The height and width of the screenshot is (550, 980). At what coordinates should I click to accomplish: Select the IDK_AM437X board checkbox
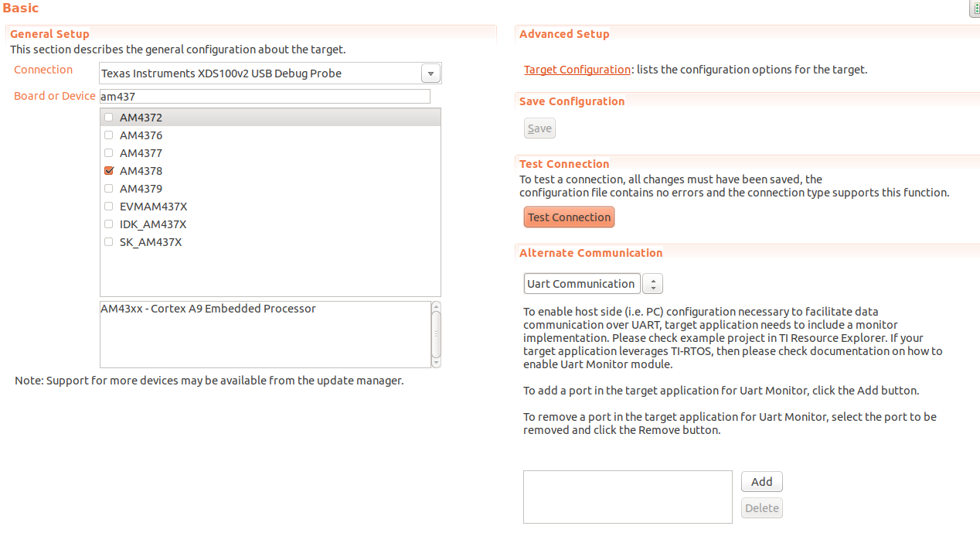(108, 224)
